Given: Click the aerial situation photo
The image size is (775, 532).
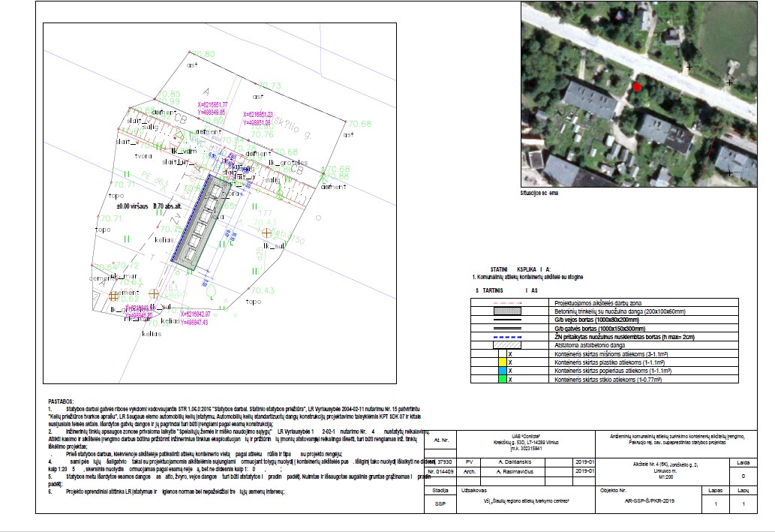Looking at the screenshot, I should click(x=638, y=94).
